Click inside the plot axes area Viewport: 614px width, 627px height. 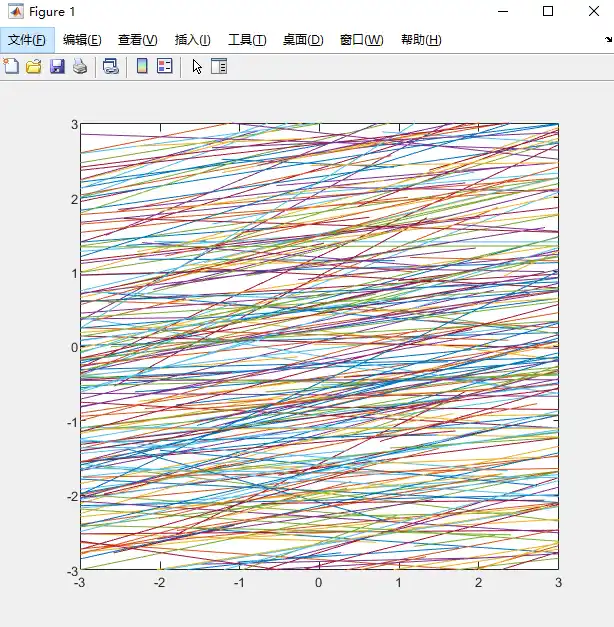(319, 346)
